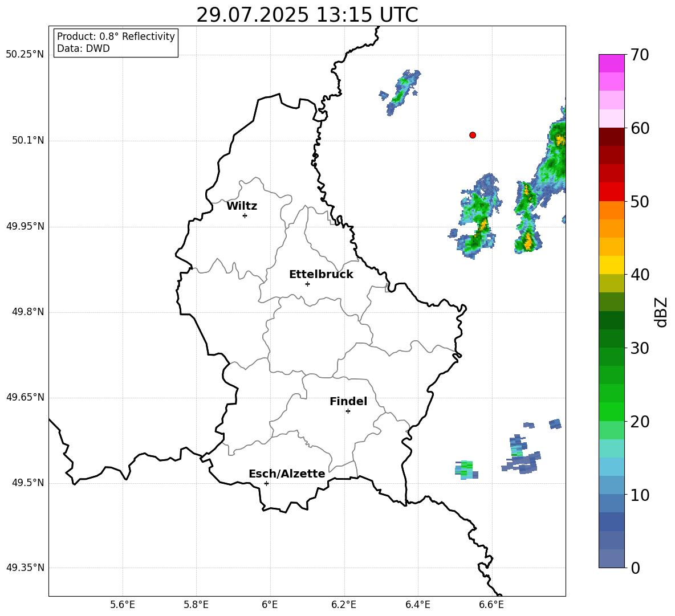Click the 6.2°E longitude label
The image size is (675, 616).
344,605
